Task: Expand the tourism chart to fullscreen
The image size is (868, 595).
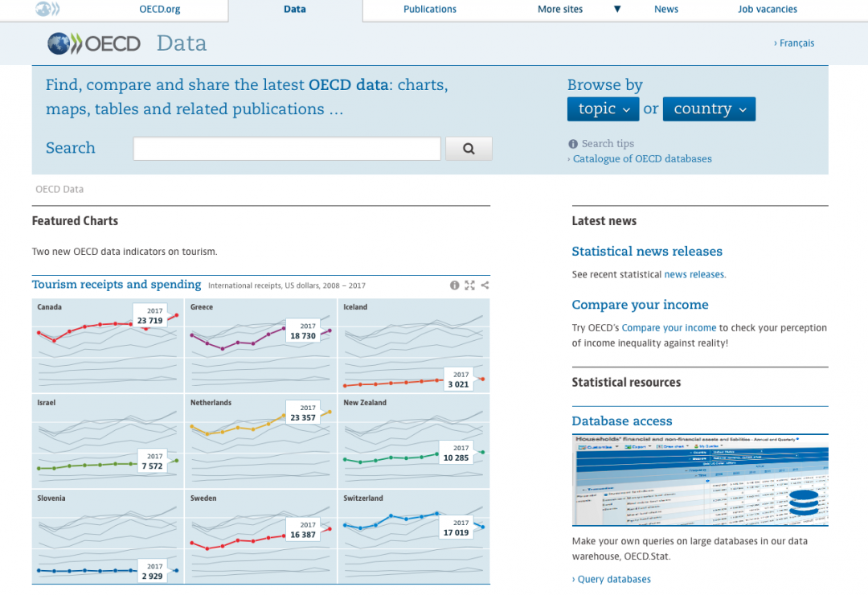Action: [469, 285]
